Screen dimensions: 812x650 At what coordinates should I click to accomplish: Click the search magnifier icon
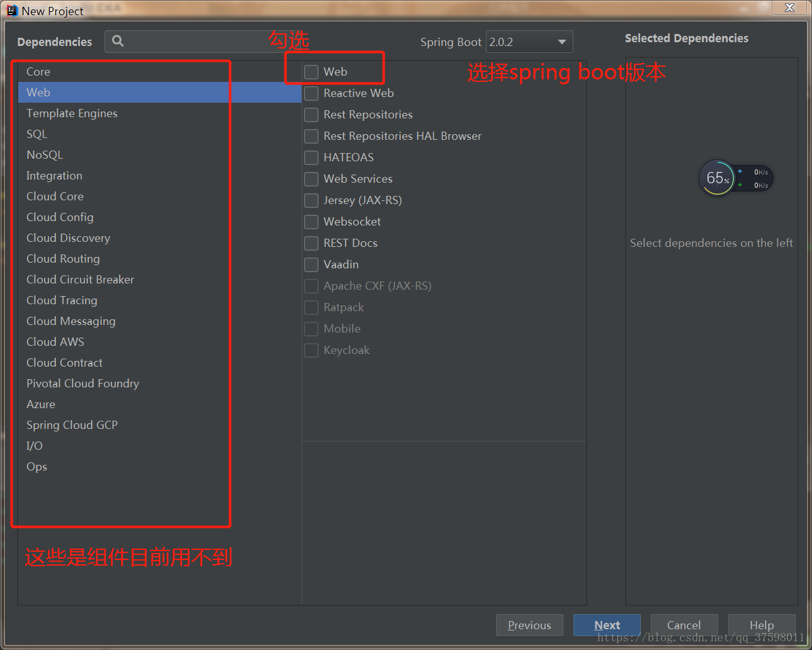[118, 41]
